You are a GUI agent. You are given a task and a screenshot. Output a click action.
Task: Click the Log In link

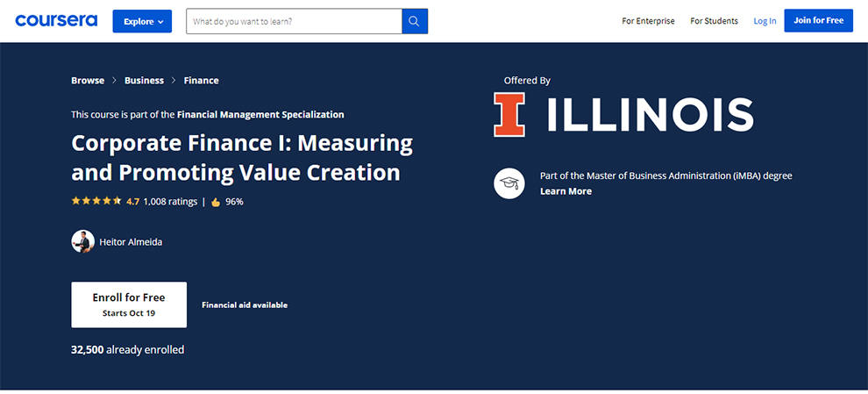click(765, 21)
